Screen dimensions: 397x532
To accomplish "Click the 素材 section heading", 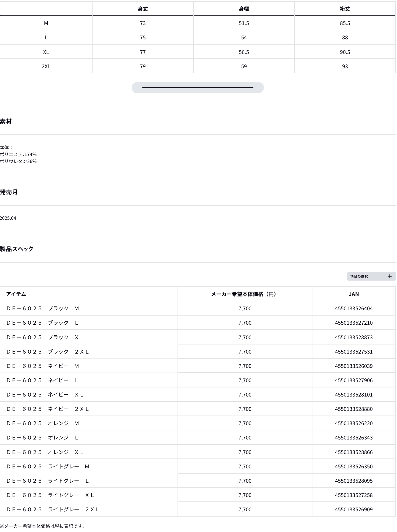I will (6, 121).
